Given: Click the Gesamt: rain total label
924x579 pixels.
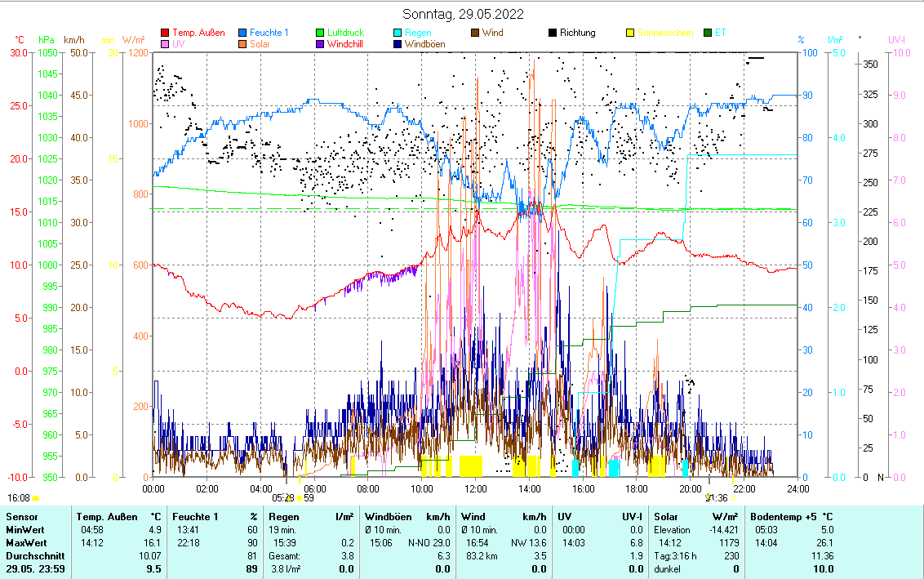Looking at the screenshot, I should point(285,556).
